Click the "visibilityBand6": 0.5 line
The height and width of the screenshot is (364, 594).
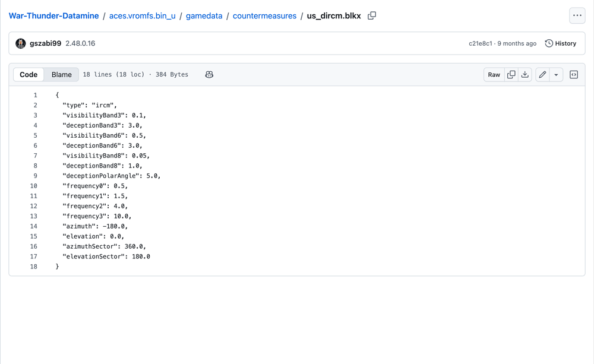click(x=104, y=135)
